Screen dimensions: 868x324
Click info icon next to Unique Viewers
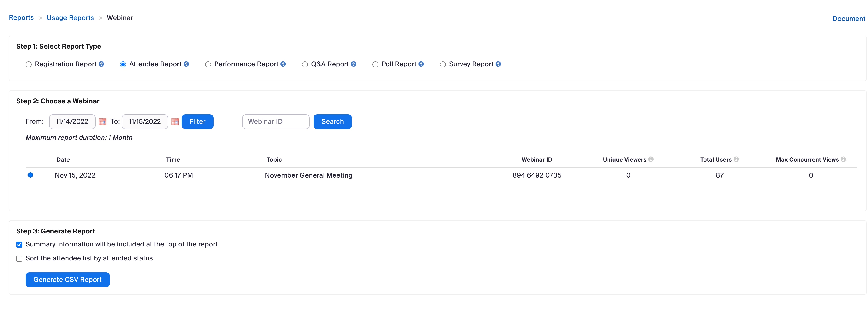(x=651, y=159)
